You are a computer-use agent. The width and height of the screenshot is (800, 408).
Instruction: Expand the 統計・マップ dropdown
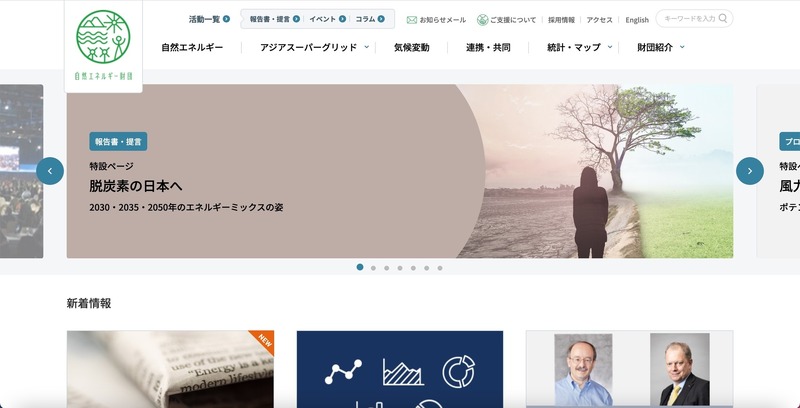610,47
